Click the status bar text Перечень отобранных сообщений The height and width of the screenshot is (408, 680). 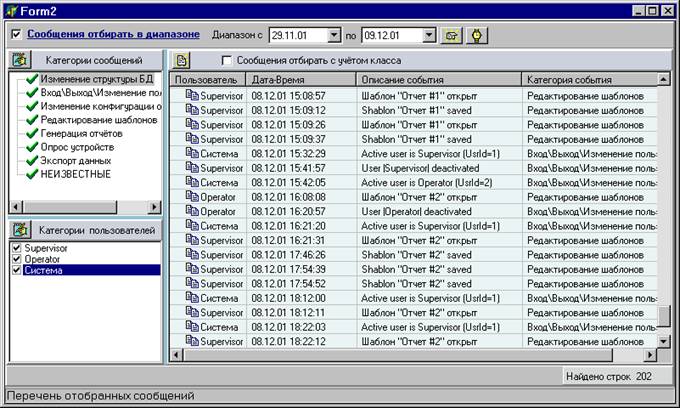pyautogui.click(x=101, y=395)
